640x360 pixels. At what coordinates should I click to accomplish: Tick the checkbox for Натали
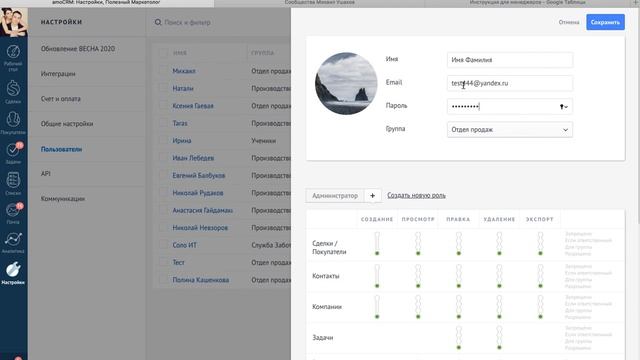163,88
